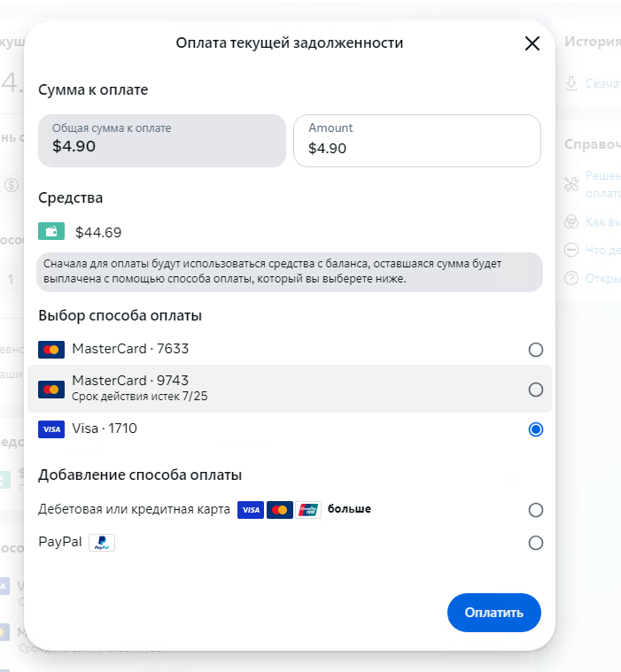Click the balance usage info notice

click(289, 272)
